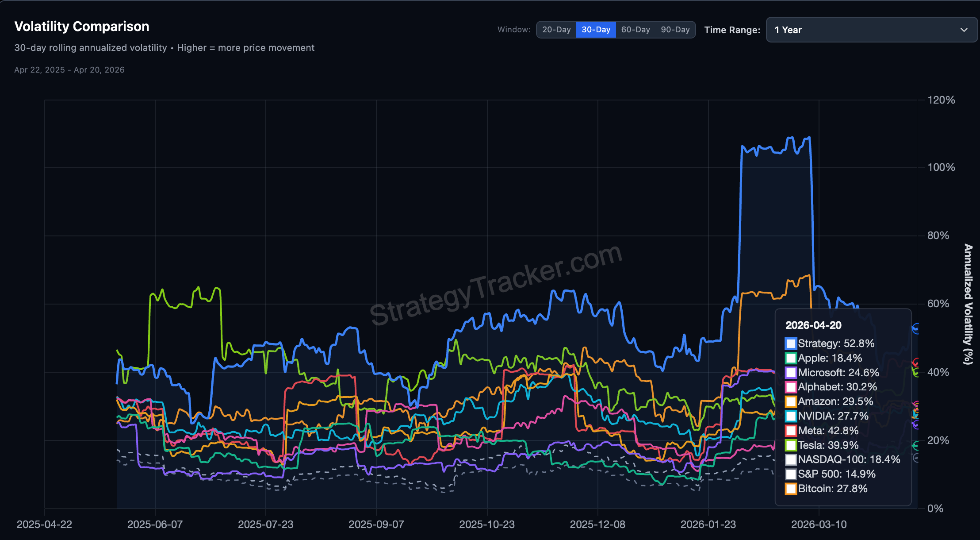Switch to the 20-Day window
The width and height of the screenshot is (980, 540).
[x=556, y=29]
